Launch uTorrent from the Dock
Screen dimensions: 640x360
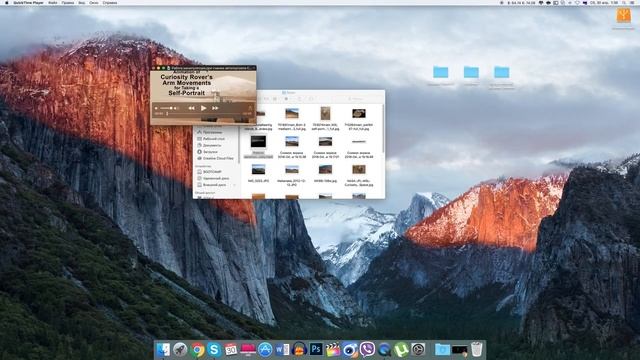tap(401, 350)
